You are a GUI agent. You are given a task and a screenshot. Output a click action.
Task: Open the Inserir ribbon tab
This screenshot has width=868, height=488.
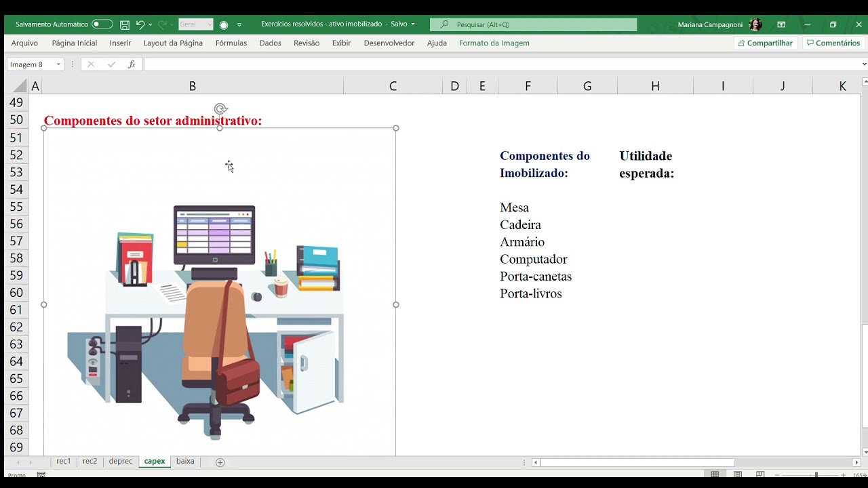coord(120,43)
